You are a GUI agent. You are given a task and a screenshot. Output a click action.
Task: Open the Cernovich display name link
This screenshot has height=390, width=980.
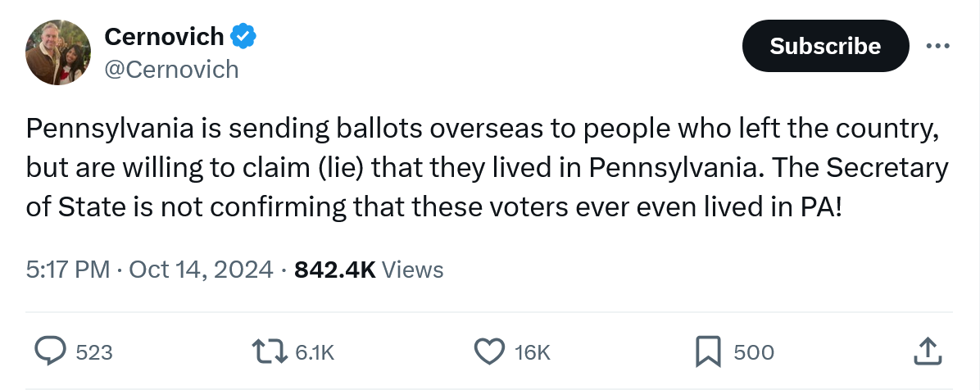click(x=164, y=37)
